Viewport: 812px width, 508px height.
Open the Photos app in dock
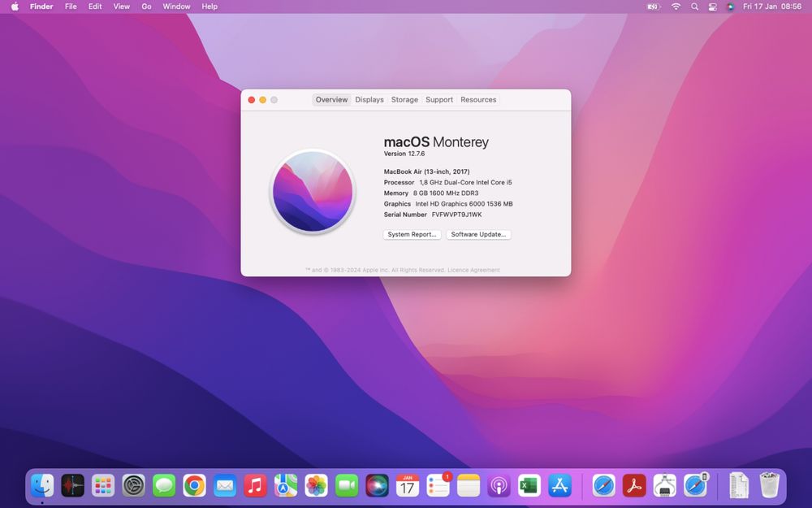tap(317, 486)
